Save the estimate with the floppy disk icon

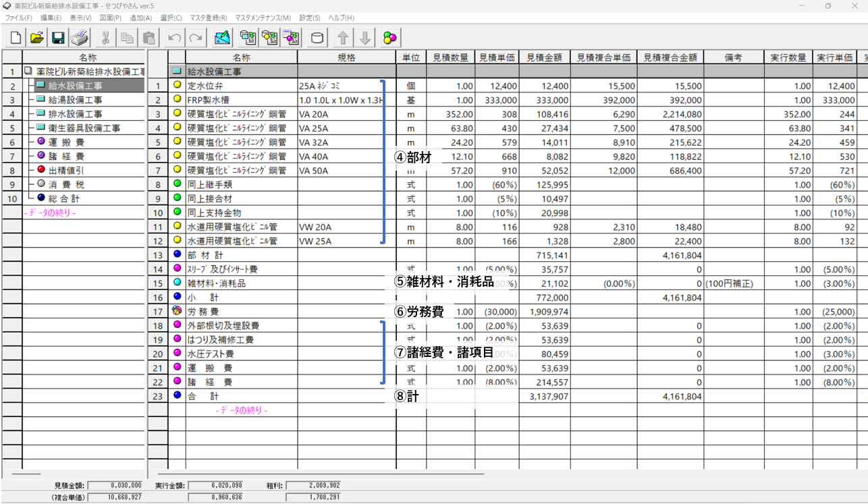58,38
